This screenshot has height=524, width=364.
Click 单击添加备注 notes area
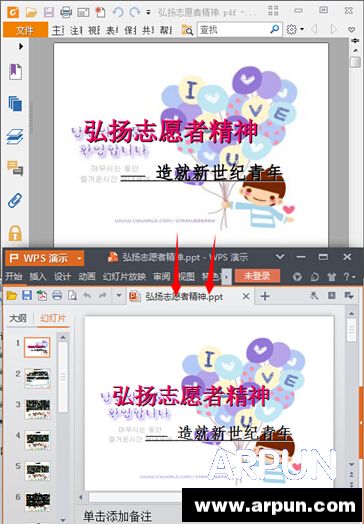click(118, 516)
